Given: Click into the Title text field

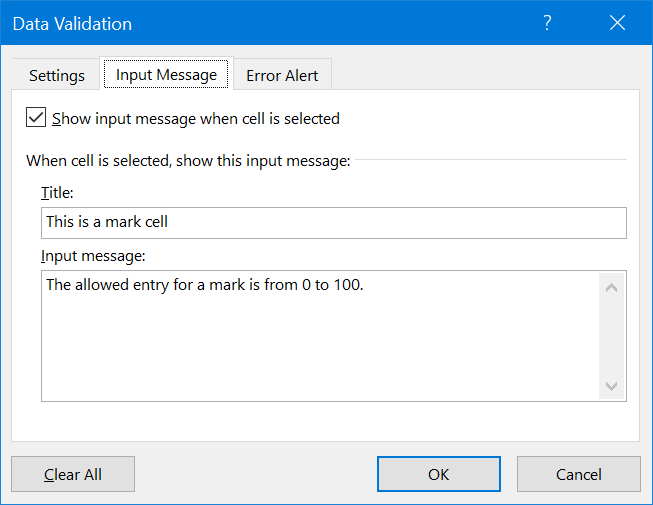Looking at the screenshot, I should point(333,222).
